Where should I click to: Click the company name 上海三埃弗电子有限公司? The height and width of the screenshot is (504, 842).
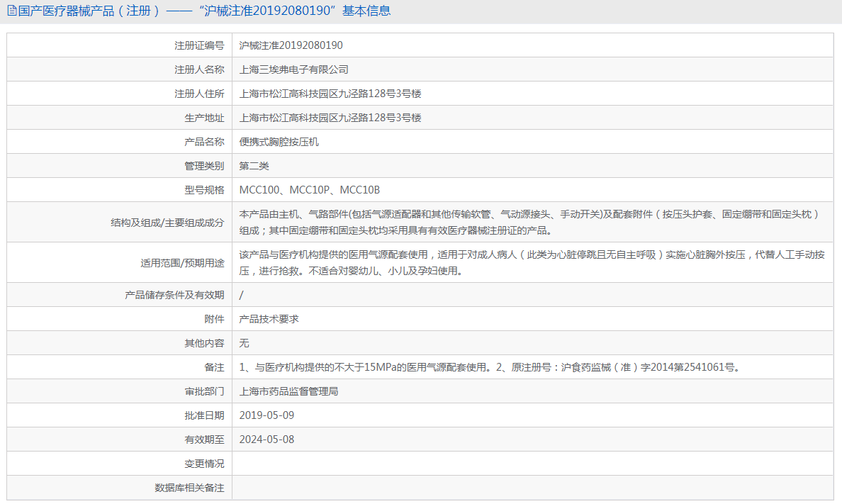pos(293,70)
